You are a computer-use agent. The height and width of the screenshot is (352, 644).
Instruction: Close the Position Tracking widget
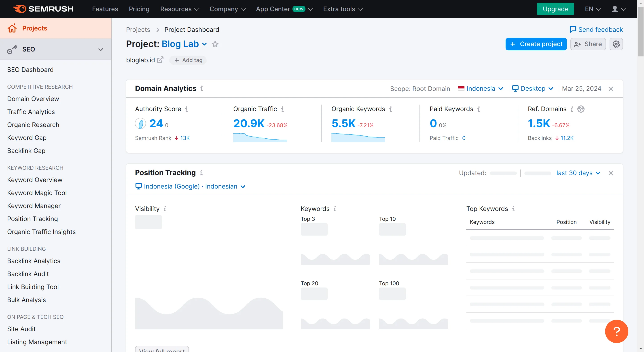(x=611, y=173)
